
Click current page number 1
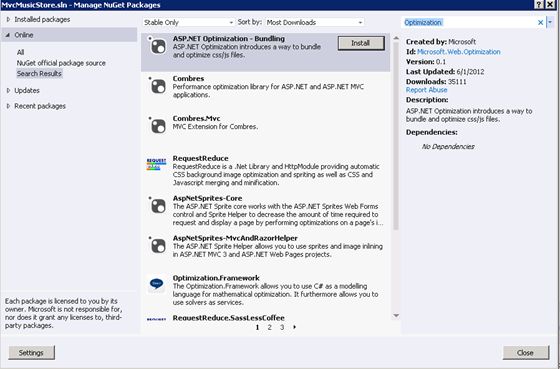(x=258, y=327)
